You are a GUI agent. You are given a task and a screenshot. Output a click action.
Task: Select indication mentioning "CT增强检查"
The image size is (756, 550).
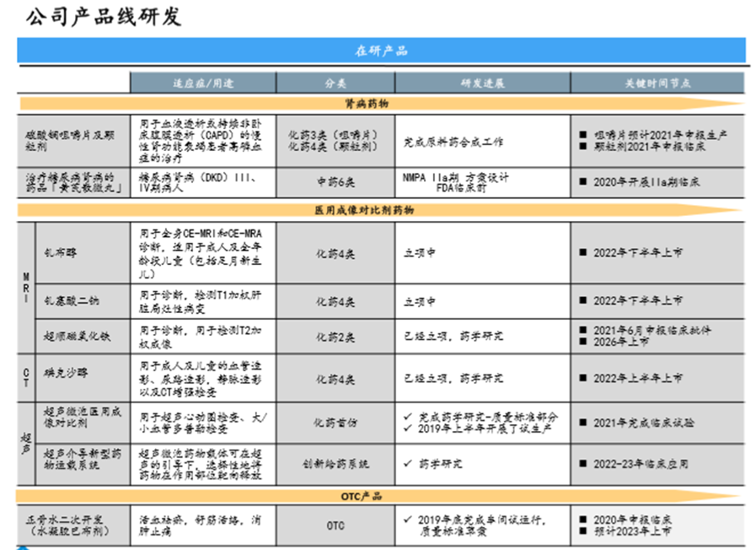point(201,379)
